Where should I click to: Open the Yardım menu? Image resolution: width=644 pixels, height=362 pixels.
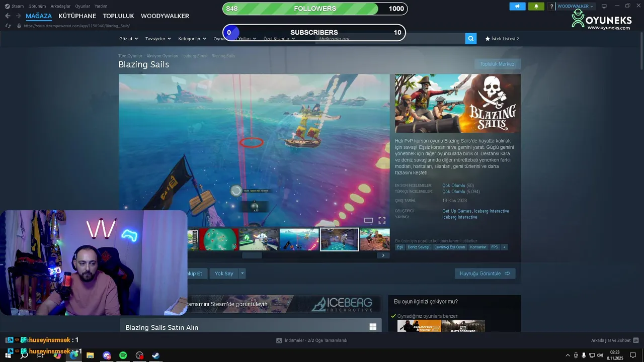(x=101, y=6)
